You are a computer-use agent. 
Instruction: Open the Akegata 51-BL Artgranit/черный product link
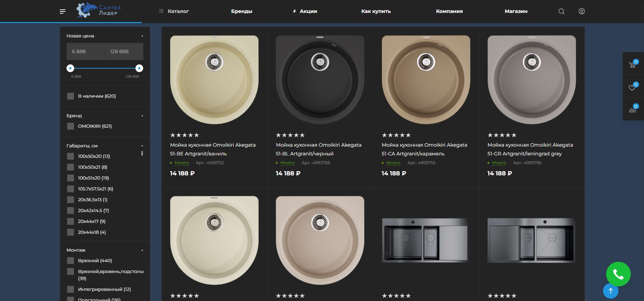tap(318, 149)
